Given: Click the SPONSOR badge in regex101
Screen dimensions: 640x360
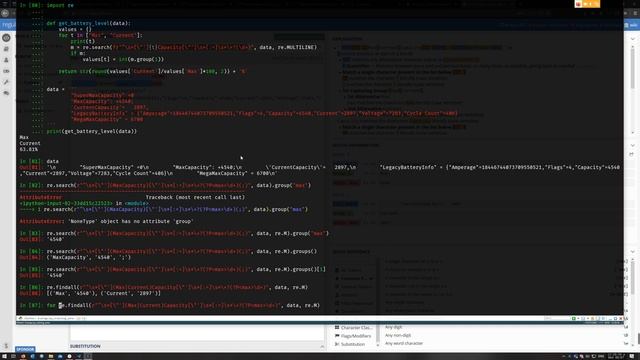Looking at the screenshot, I should point(25,349).
